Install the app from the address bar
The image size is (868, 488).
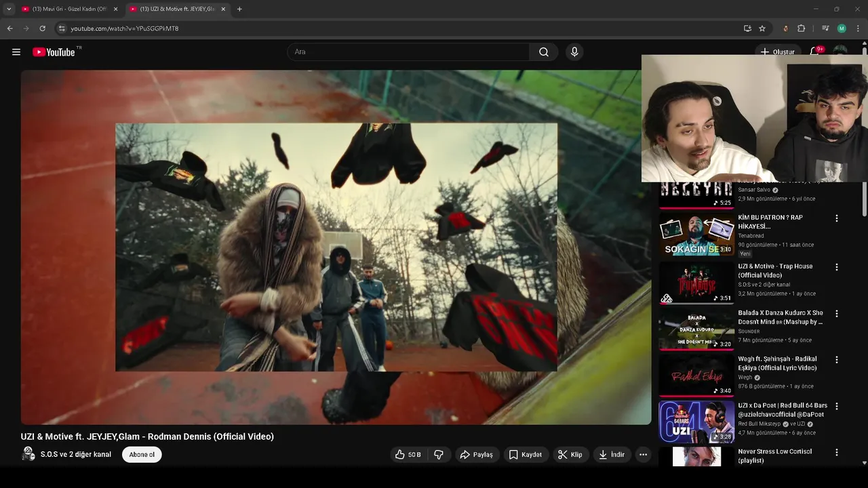(x=747, y=28)
